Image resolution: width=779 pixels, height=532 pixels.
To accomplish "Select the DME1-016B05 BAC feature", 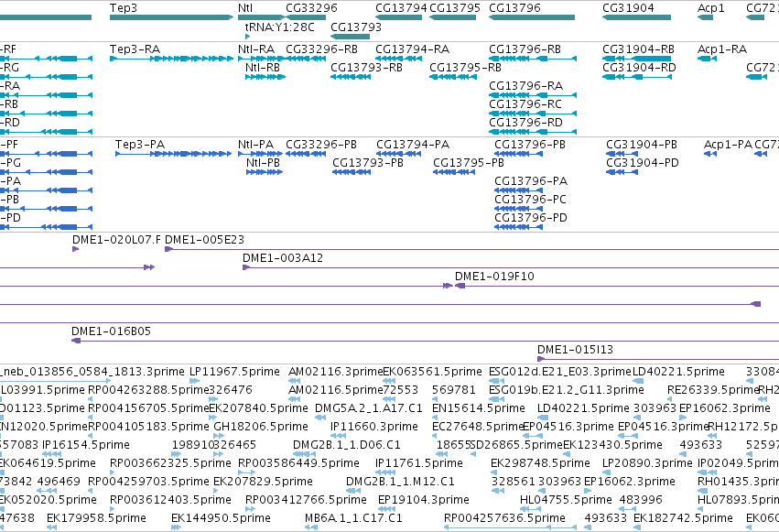I will [426, 341].
